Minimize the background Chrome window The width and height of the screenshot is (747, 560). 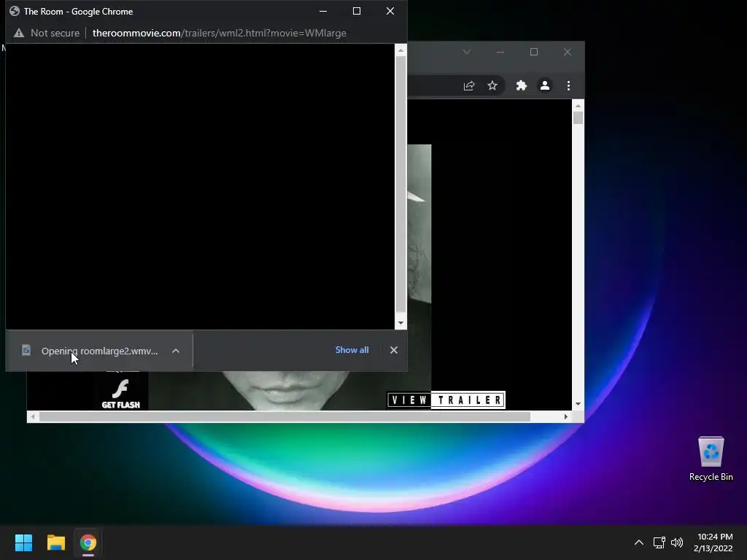[x=500, y=52]
